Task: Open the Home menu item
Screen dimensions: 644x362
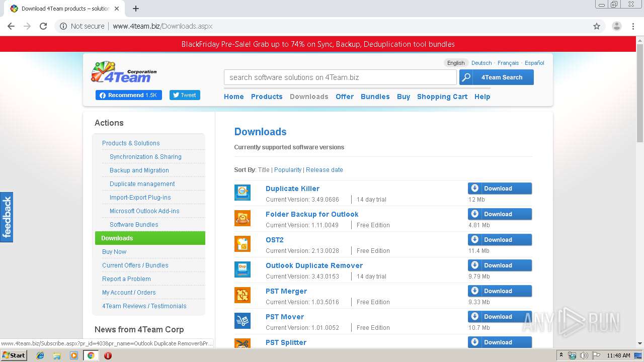Action: [x=234, y=97]
